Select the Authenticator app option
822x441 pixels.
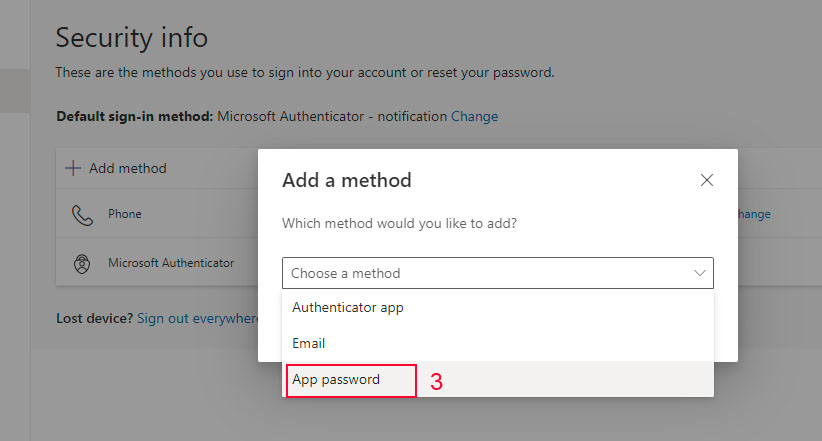click(348, 308)
